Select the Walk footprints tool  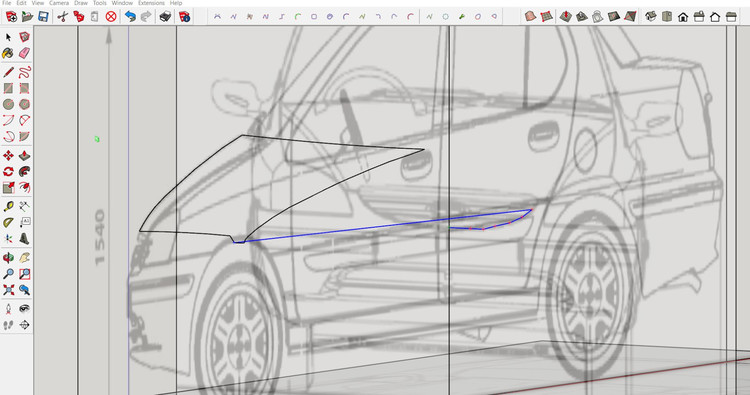pos(8,325)
